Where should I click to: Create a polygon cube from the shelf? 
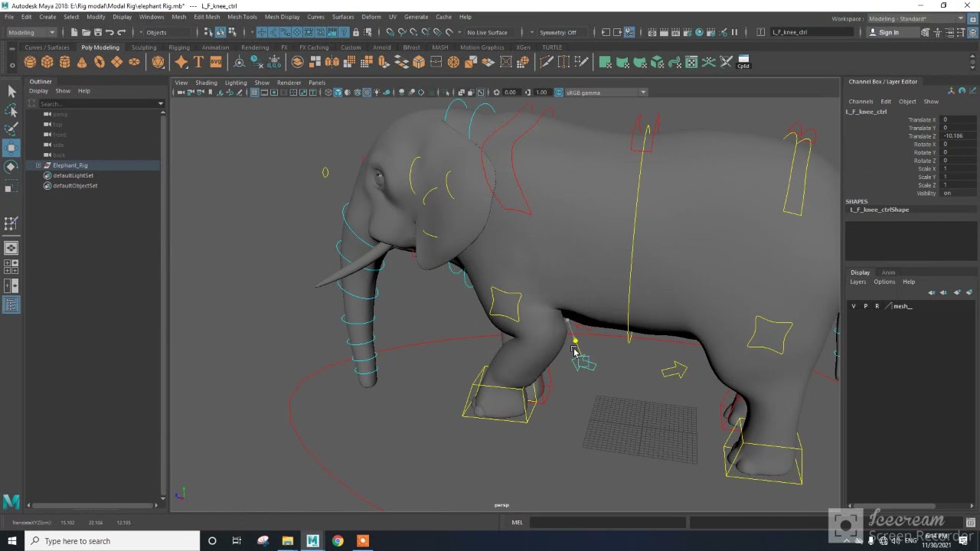pos(47,62)
